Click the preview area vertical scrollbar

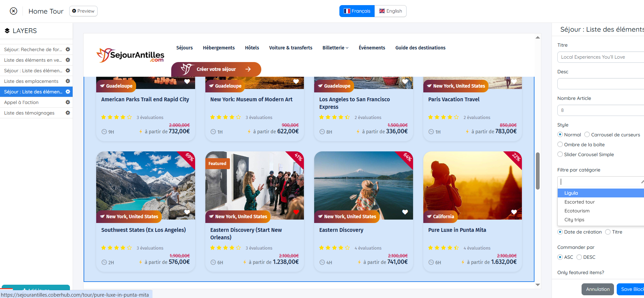click(x=538, y=170)
